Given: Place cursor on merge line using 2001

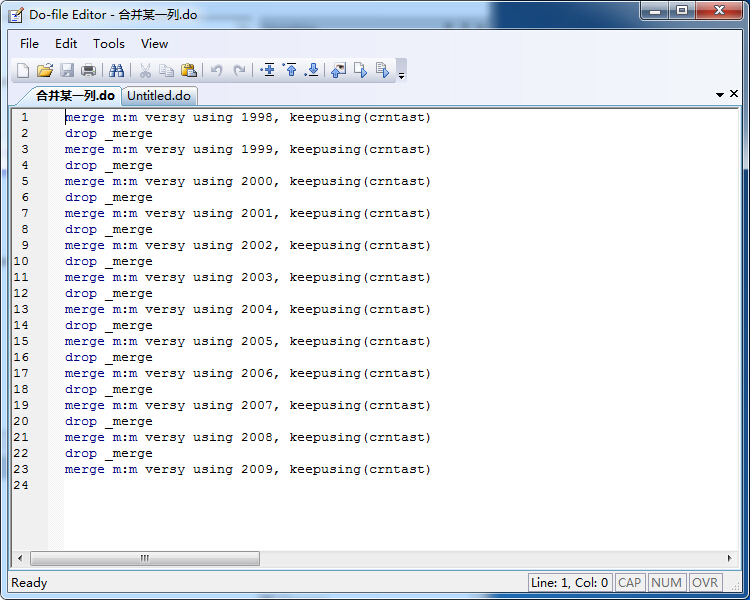Looking at the screenshot, I should pyautogui.click(x=248, y=213).
